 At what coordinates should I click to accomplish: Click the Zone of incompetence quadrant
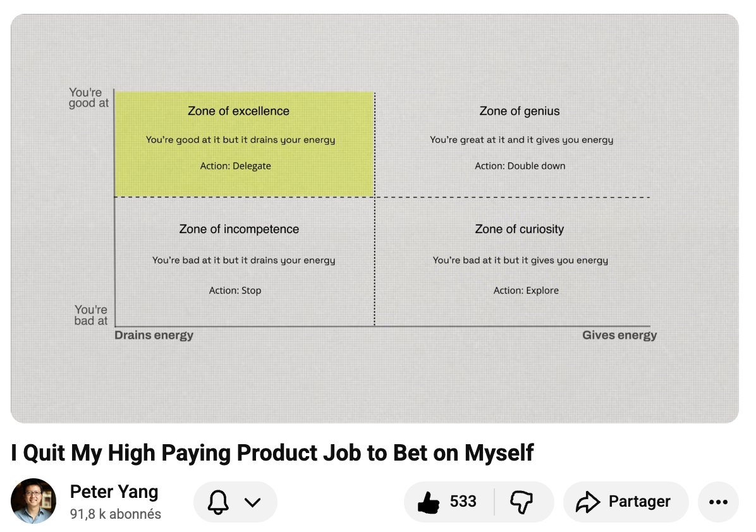pyautogui.click(x=245, y=262)
